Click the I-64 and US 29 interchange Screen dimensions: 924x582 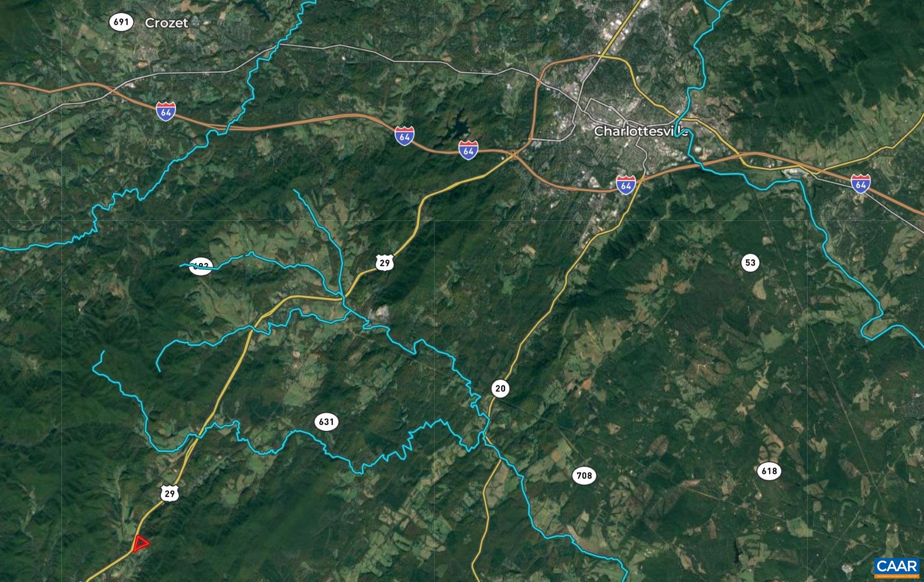point(515,155)
